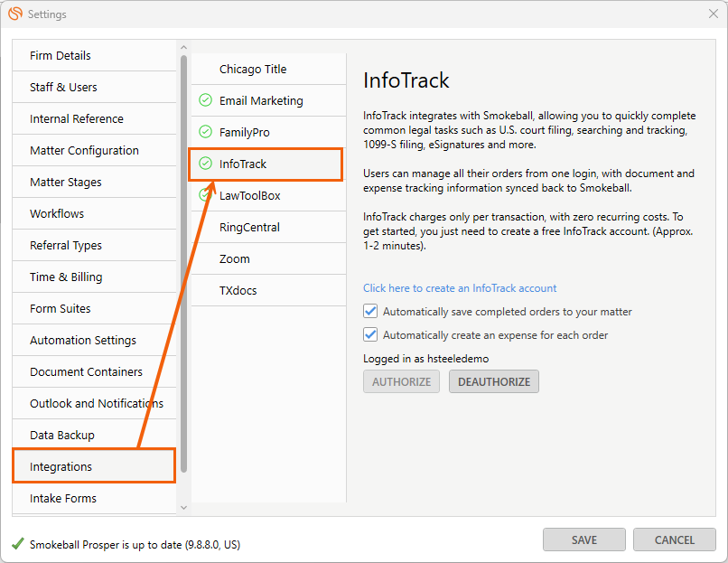This screenshot has width=728, height=563.
Task: Click the Smokeball logo icon in title bar
Action: click(15, 14)
